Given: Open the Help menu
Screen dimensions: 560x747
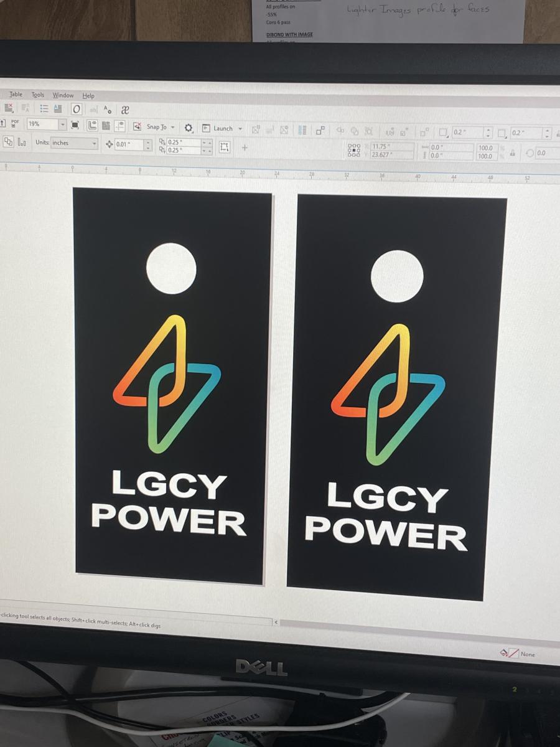Looking at the screenshot, I should tap(88, 96).
